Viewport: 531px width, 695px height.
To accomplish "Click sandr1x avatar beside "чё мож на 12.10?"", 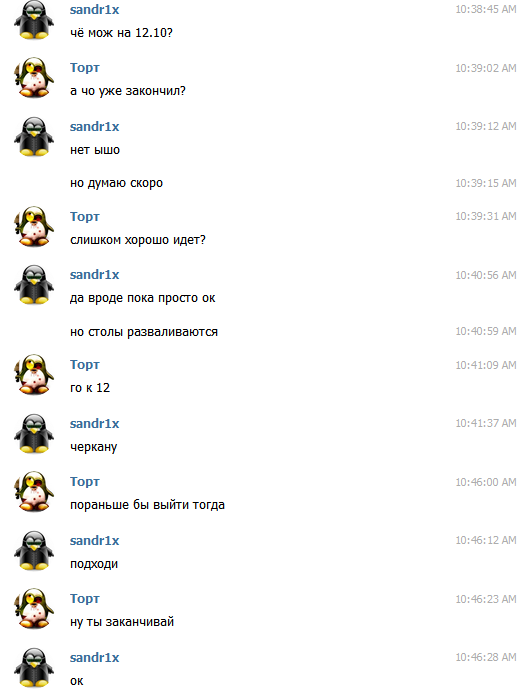I will [34, 20].
